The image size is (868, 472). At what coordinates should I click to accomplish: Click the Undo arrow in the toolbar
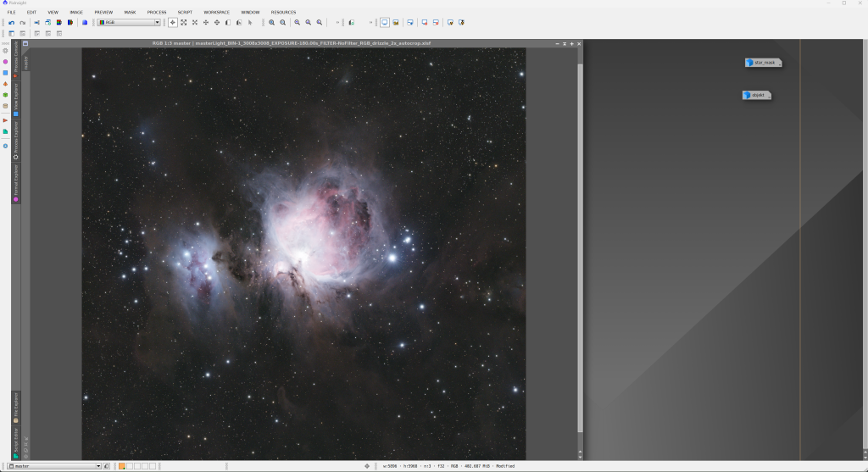[x=11, y=22]
